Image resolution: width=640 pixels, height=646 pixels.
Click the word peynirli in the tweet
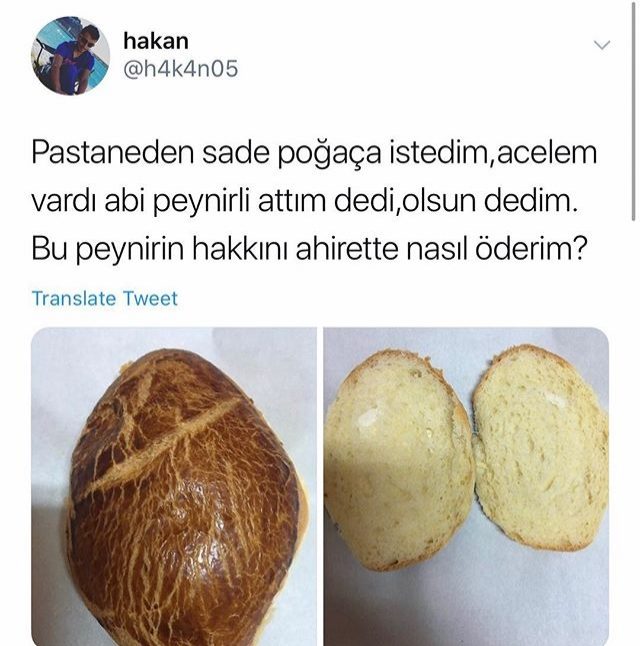coord(201,203)
